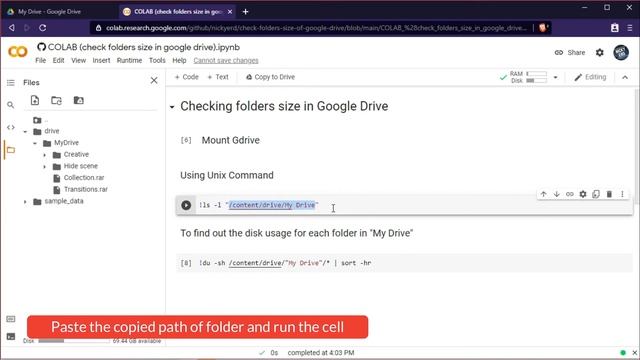Close the bottom status bar

click(x=635, y=353)
